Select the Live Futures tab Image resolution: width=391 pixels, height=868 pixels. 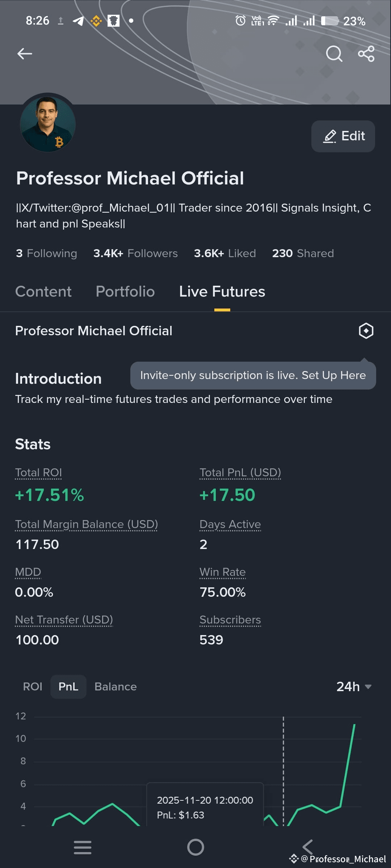[x=222, y=292]
